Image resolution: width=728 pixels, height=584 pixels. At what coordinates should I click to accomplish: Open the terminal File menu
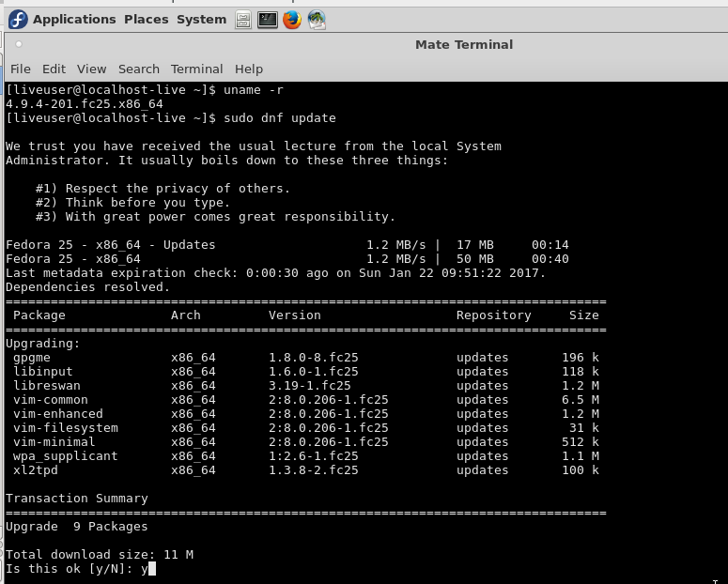click(21, 69)
